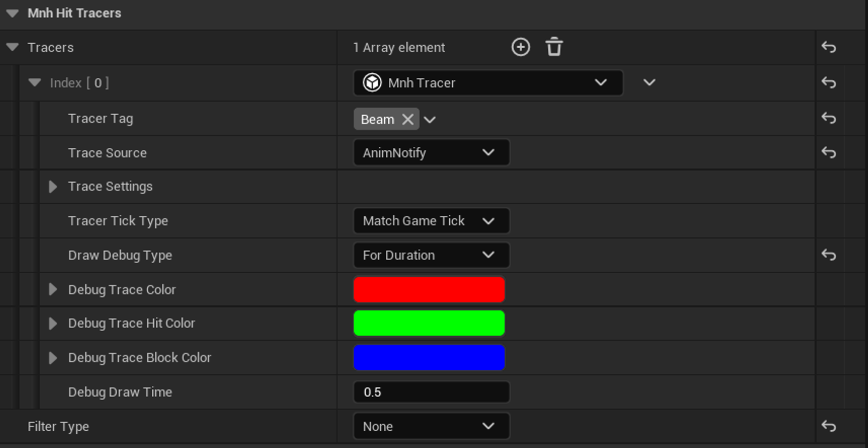868x448 pixels.
Task: Reset the Tracers array to default
Action: tap(828, 47)
